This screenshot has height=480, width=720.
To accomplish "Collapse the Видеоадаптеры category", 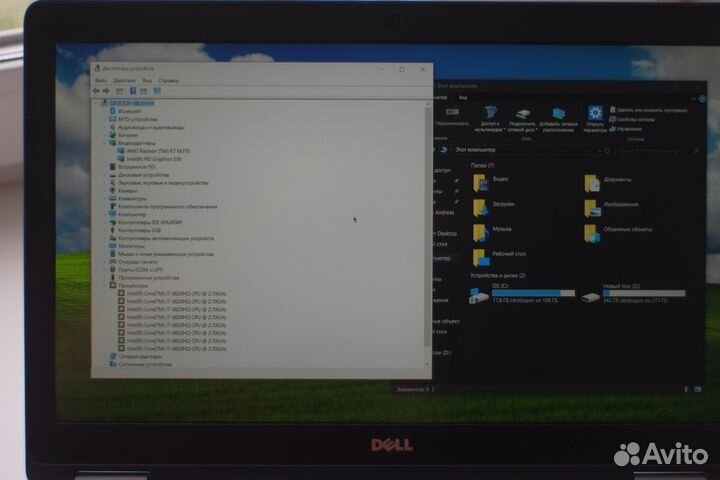I will click(x=105, y=143).
